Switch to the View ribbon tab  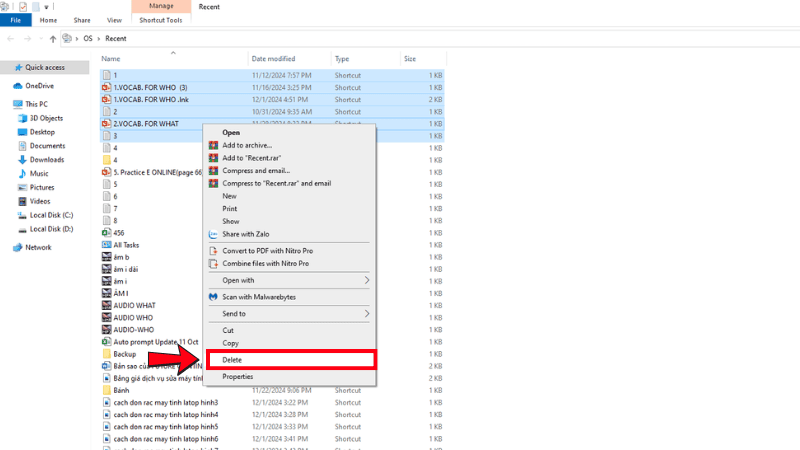tap(114, 20)
